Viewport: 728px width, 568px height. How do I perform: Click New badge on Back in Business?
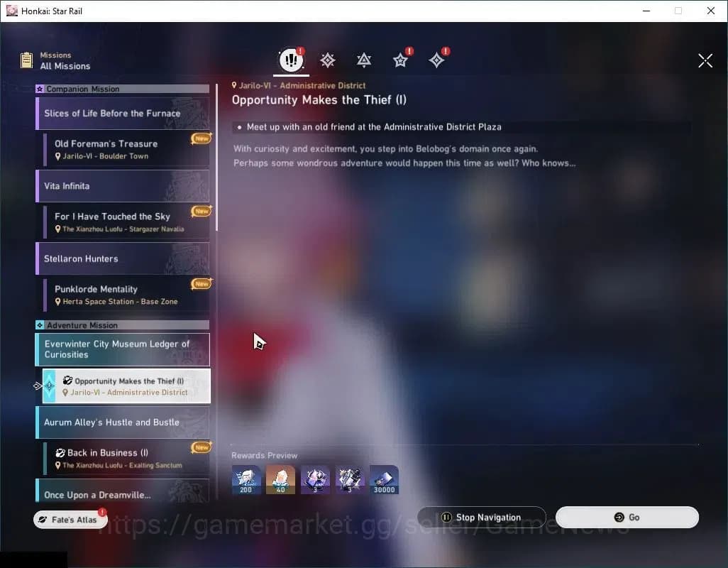pyautogui.click(x=202, y=447)
